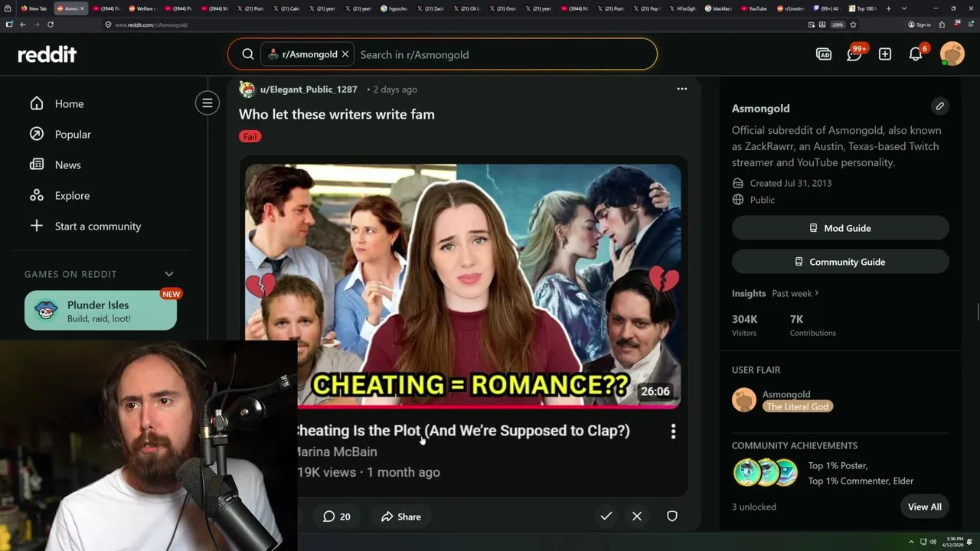This screenshot has height=551, width=980.
Task: Remove the r/Asmongold search scope chip
Action: coord(345,54)
